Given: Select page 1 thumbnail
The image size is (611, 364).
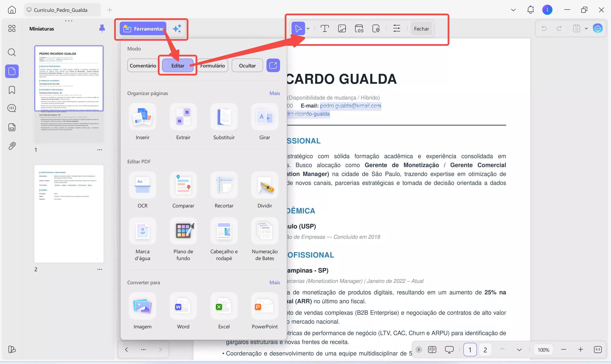Looking at the screenshot, I should (69, 94).
